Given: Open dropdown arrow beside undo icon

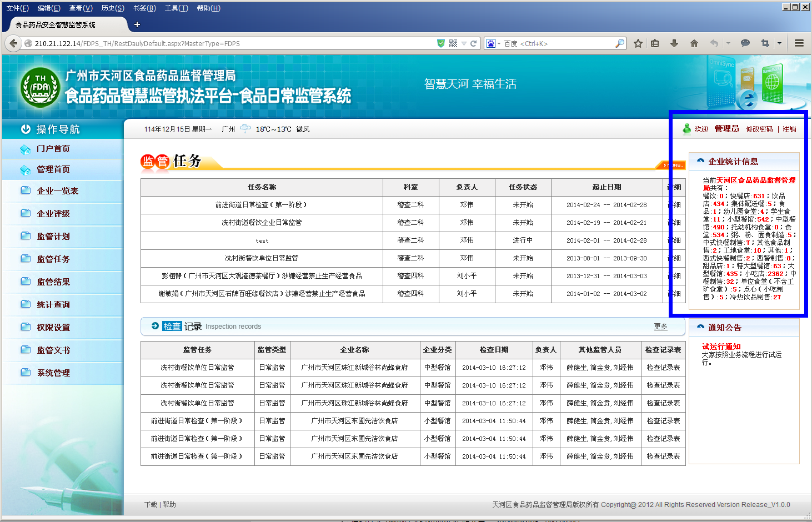Looking at the screenshot, I should pos(728,43).
